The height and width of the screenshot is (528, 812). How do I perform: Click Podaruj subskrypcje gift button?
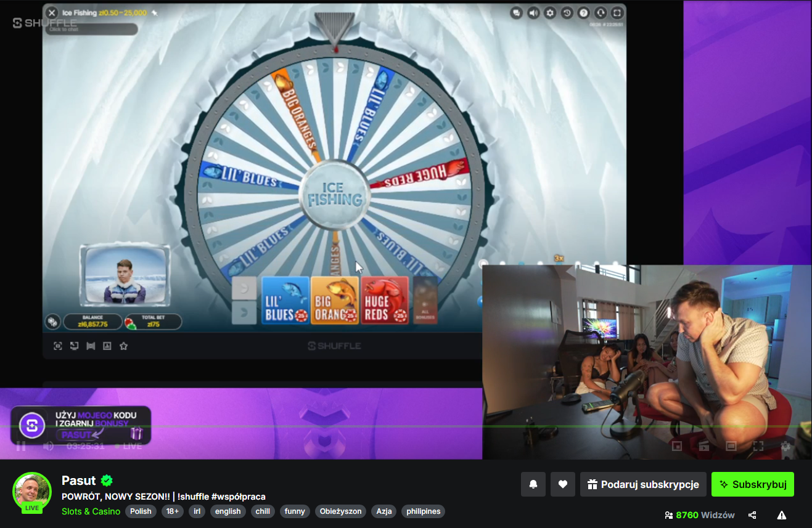point(643,484)
